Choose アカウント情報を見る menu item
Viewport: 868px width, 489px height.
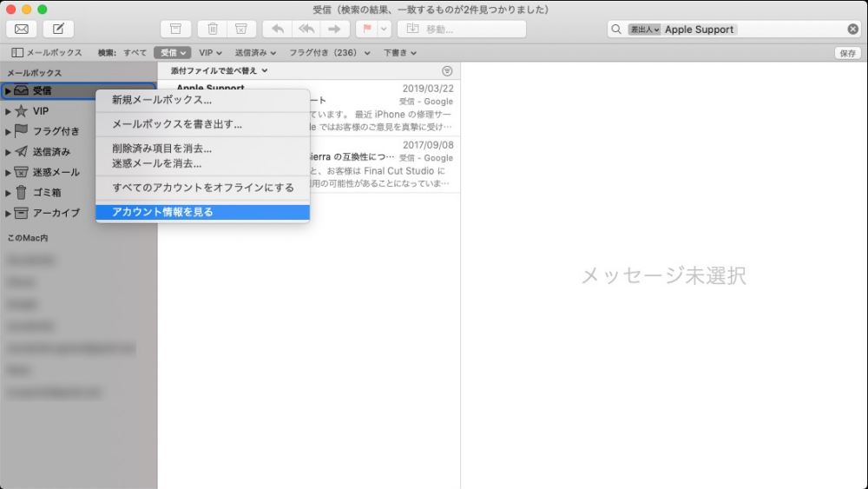pos(202,212)
